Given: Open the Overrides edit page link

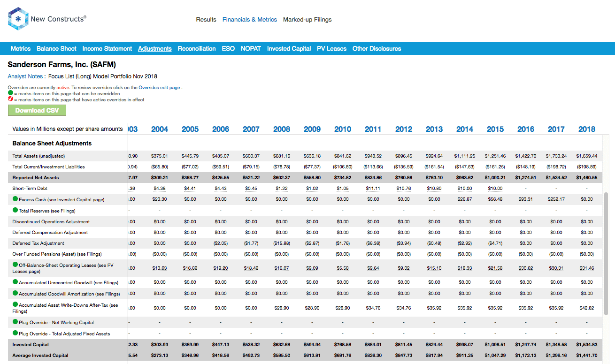Looking at the screenshot, I should pyautogui.click(x=160, y=88).
